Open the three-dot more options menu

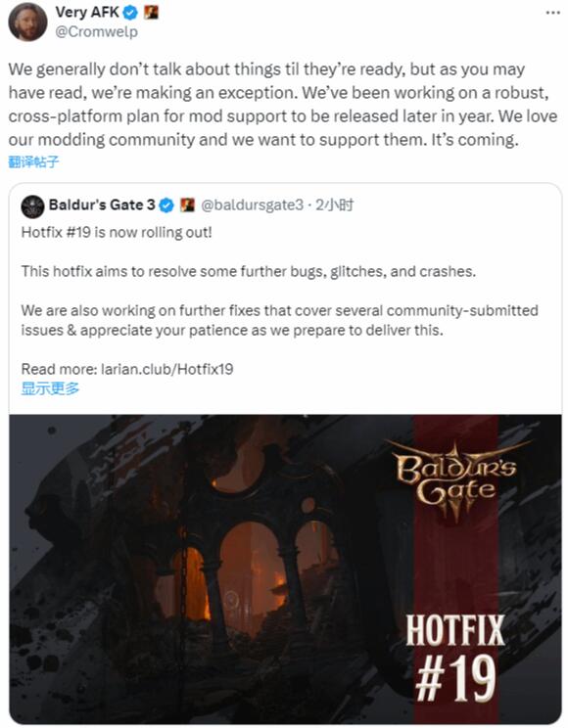pos(552,13)
